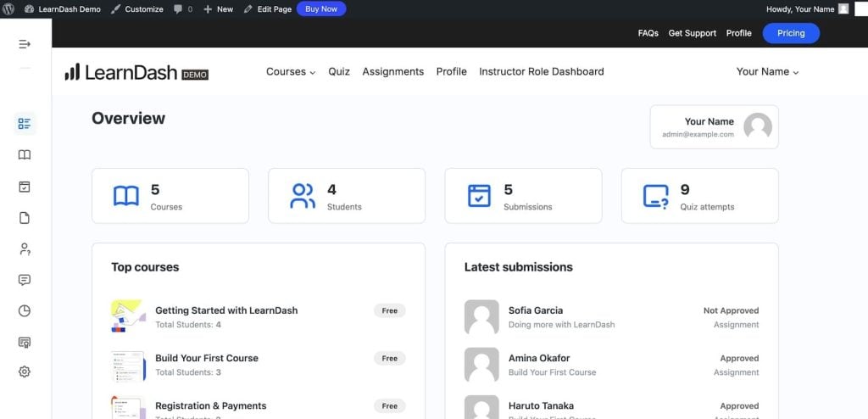This screenshot has height=419, width=868.
Task: Click Amina Okafor submission name
Action: pyautogui.click(x=538, y=358)
